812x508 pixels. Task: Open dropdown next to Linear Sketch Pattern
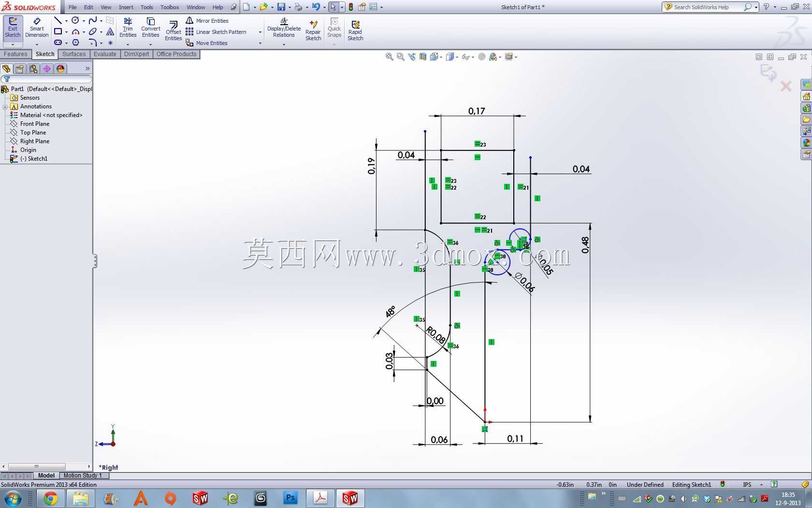pyautogui.click(x=260, y=32)
